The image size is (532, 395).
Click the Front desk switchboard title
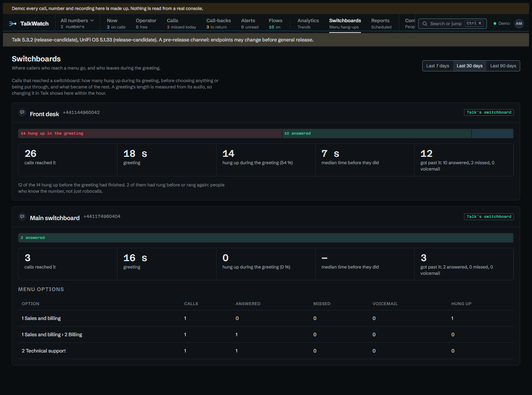(44, 114)
